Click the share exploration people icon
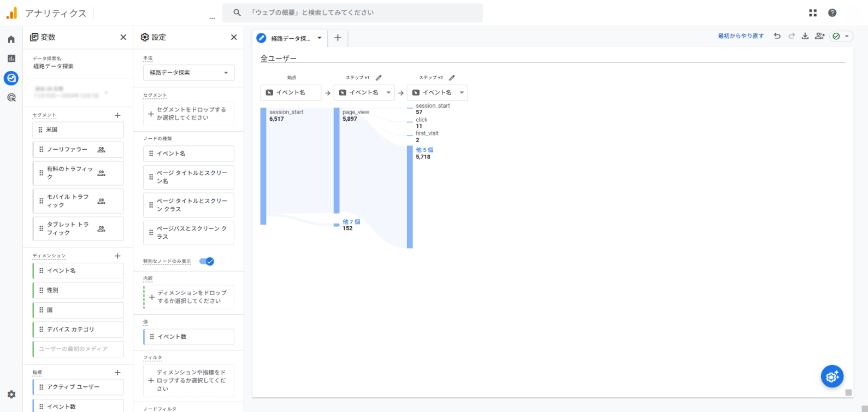Viewport: 868px width, 412px height. 819,36
